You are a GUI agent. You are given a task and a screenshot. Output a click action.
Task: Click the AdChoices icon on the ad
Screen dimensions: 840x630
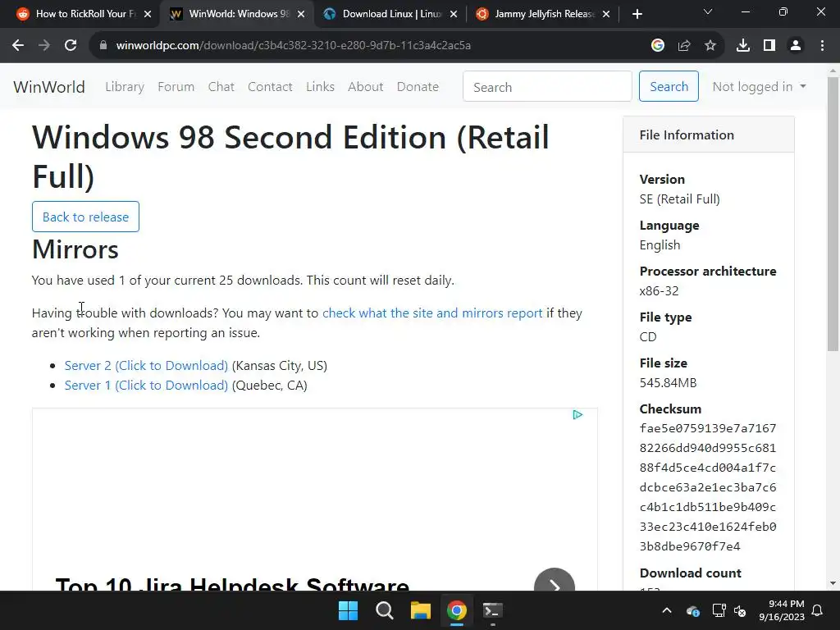[x=577, y=415]
